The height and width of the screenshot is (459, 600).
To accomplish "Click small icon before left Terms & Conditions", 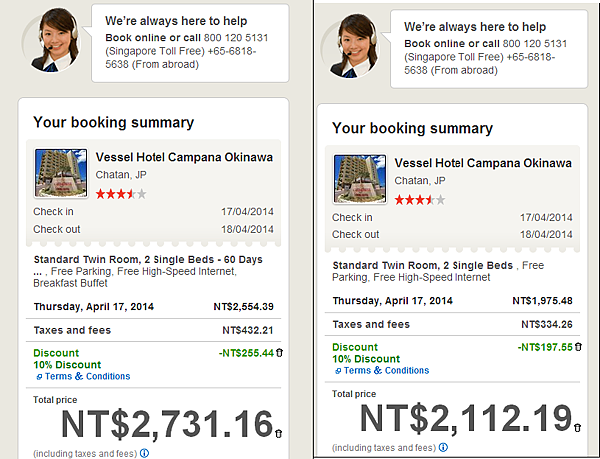I will tap(38, 377).
